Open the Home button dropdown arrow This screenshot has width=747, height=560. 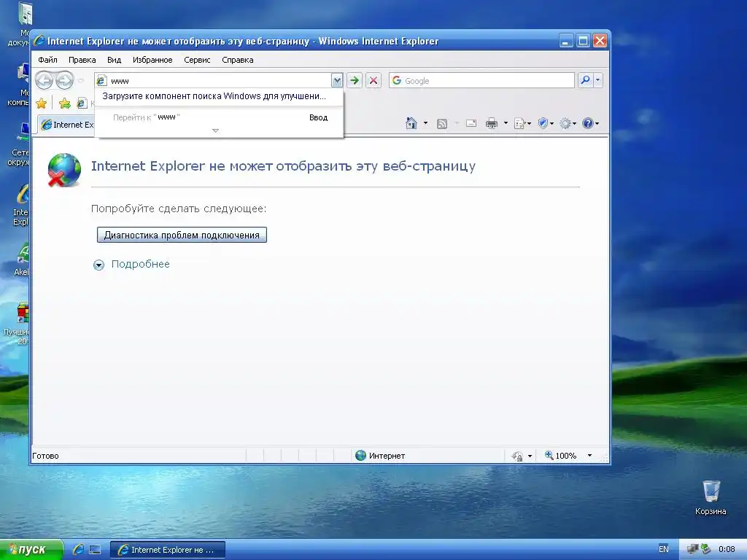point(425,123)
